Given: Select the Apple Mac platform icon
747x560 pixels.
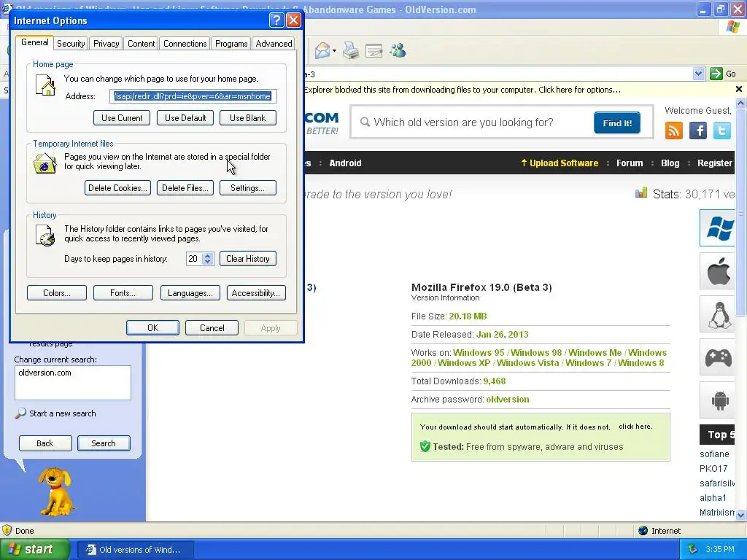Looking at the screenshot, I should point(718,271).
